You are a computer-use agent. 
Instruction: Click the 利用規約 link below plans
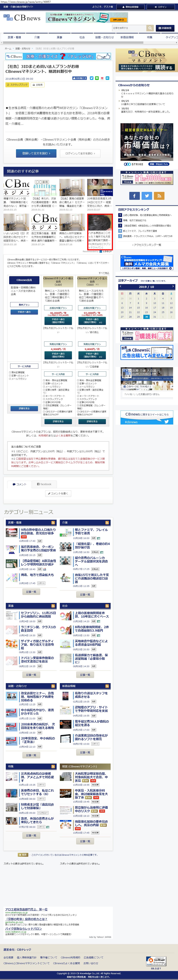coord(43,436)
